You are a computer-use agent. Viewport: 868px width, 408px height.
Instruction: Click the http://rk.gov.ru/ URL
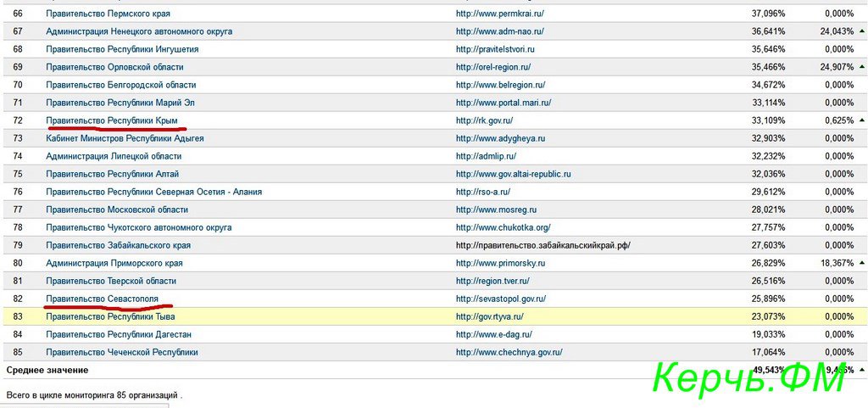click(x=484, y=120)
